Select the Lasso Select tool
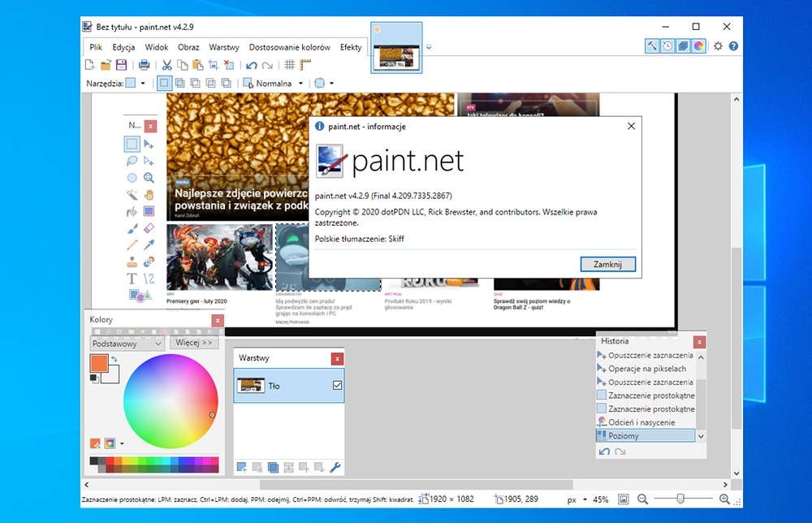This screenshot has height=523, width=812. [132, 161]
